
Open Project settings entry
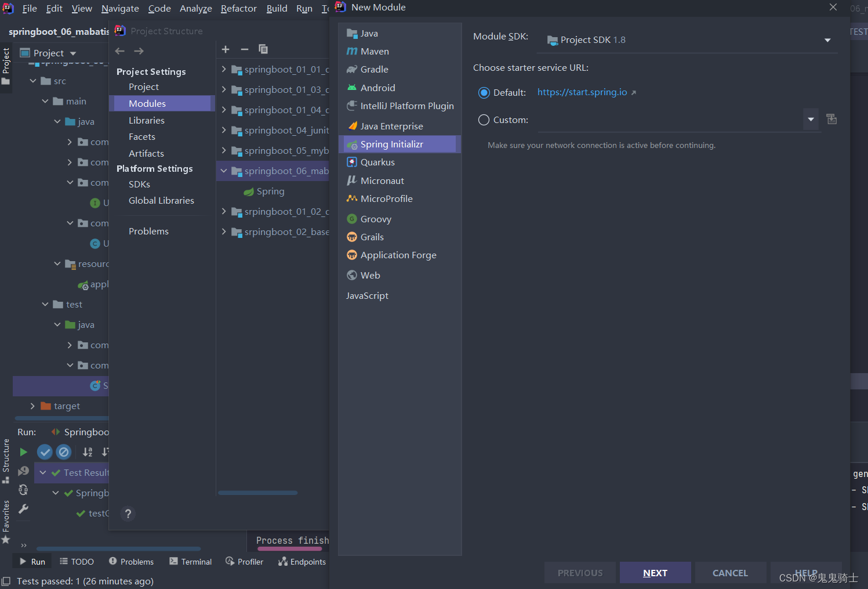click(144, 86)
